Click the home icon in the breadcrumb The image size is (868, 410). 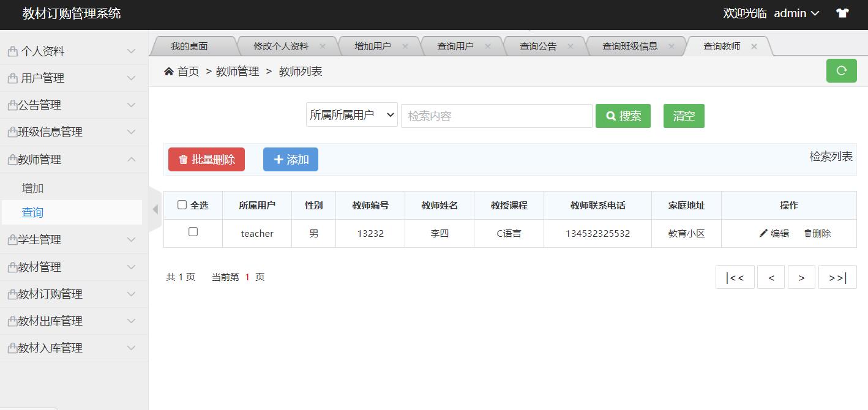coord(170,70)
